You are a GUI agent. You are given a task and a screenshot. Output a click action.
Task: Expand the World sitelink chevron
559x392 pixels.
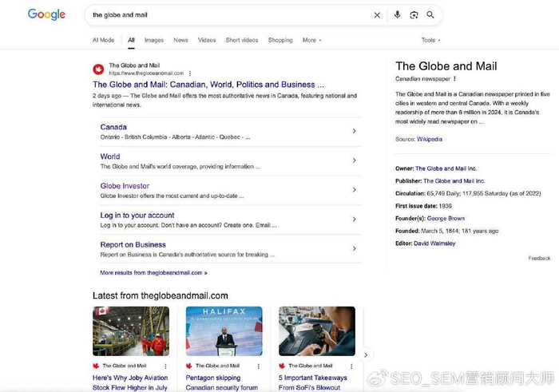pos(354,160)
